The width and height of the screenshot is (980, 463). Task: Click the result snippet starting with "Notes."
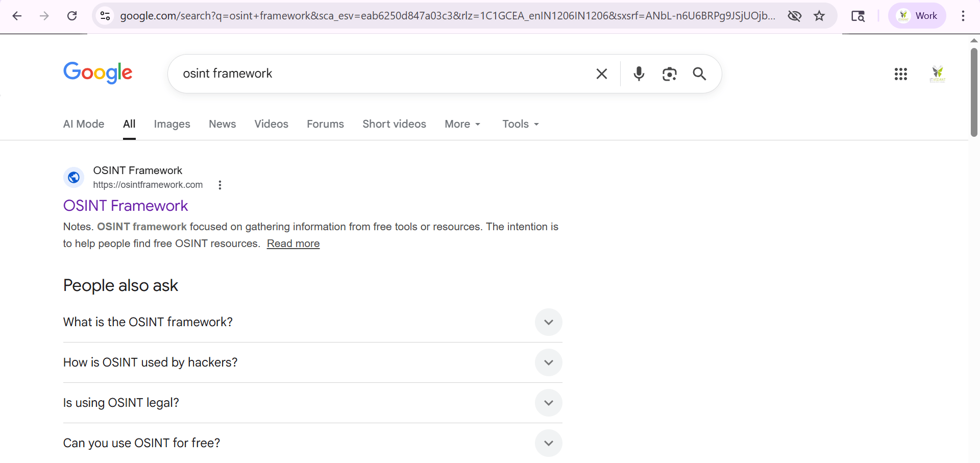tap(311, 235)
